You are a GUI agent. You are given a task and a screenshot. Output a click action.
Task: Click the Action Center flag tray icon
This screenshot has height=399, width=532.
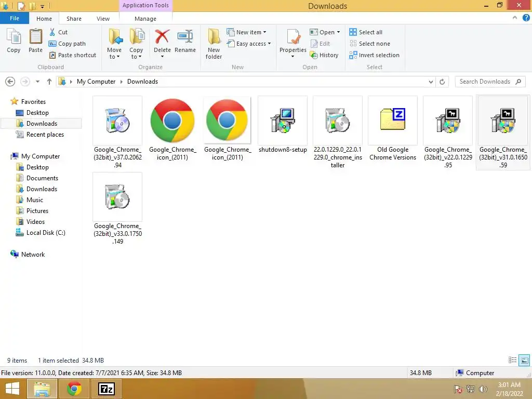458,389
